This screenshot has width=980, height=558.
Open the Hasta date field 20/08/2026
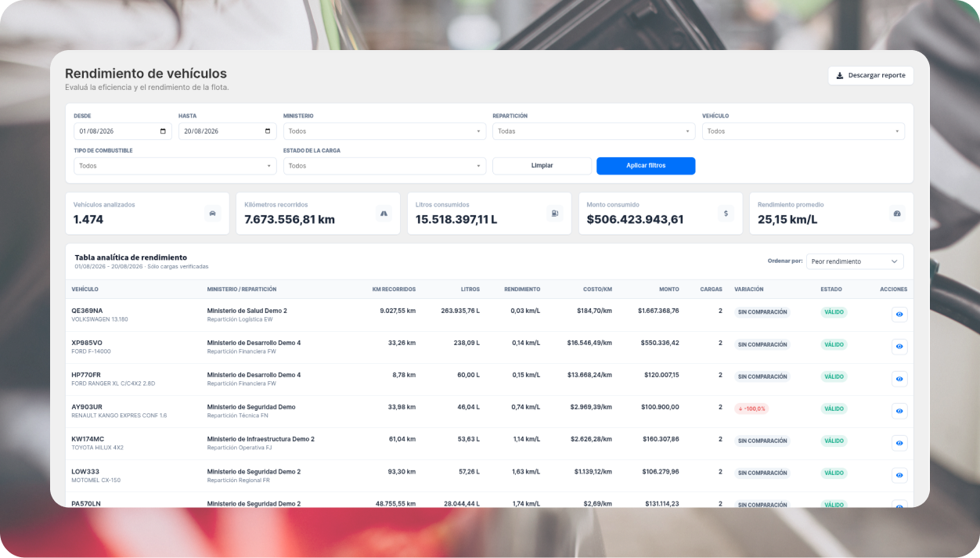(x=228, y=131)
